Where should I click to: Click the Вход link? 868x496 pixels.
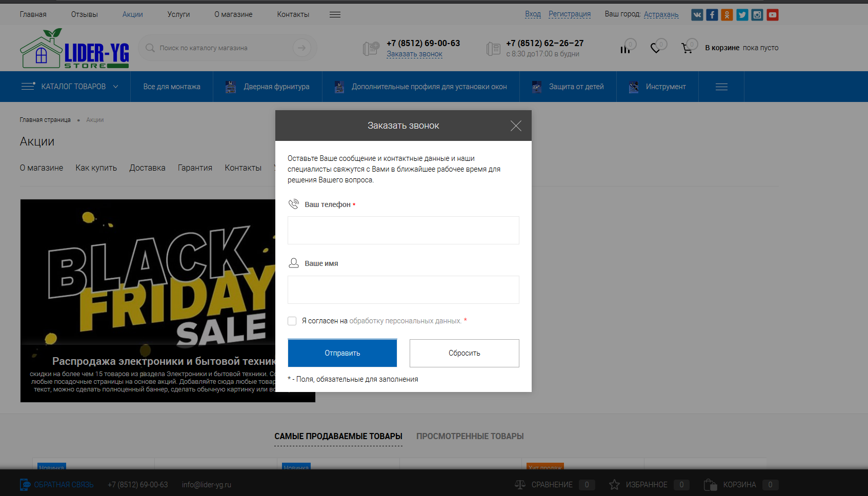[x=533, y=14]
